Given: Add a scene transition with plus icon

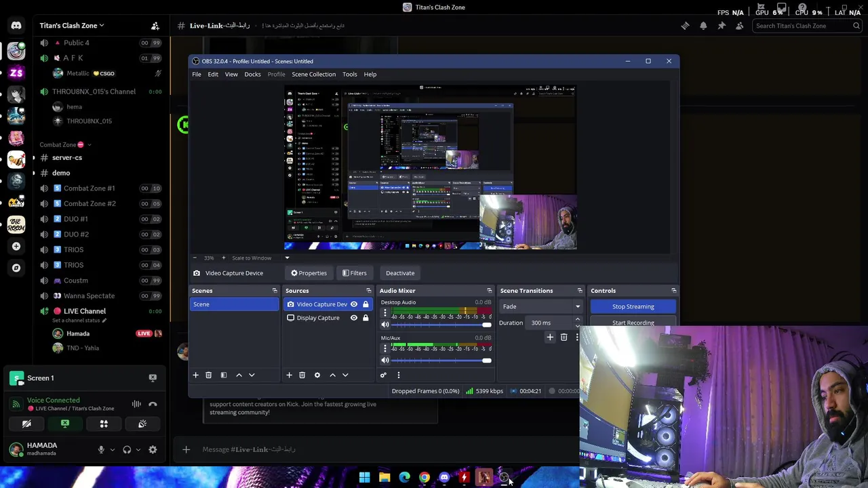Looking at the screenshot, I should coord(550,337).
